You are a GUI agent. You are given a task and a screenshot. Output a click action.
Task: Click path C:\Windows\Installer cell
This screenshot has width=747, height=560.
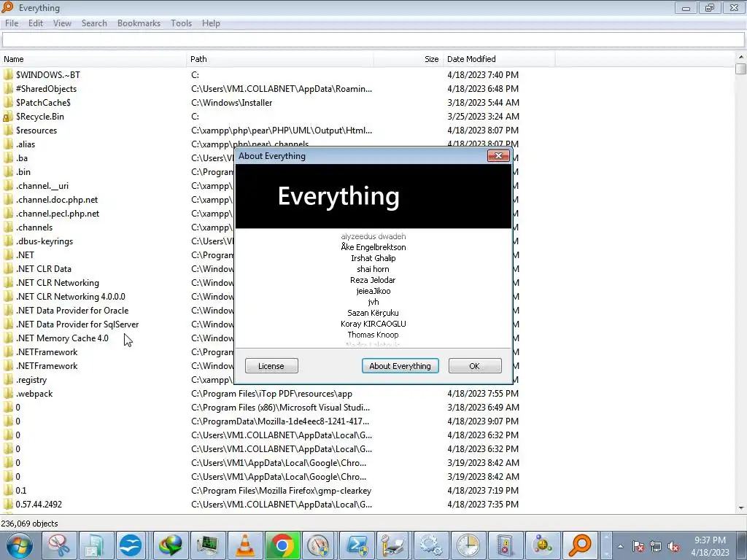[x=231, y=102]
